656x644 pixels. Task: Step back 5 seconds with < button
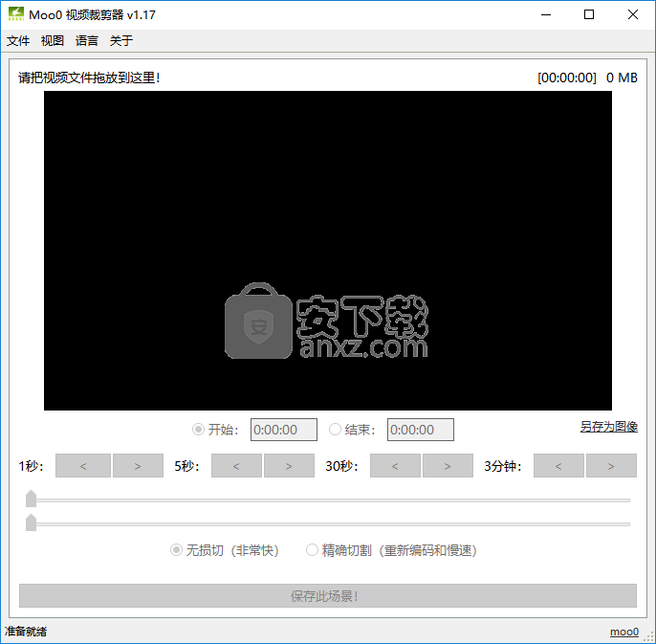pos(236,466)
